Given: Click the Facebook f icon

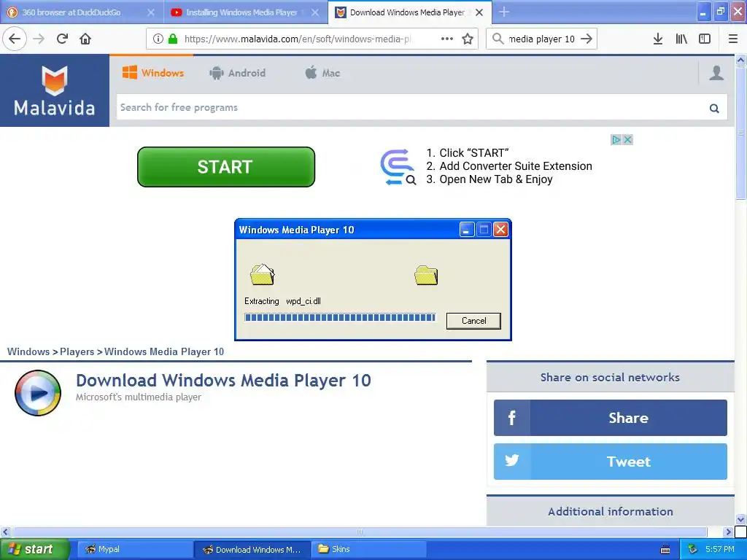Looking at the screenshot, I should click(x=511, y=418).
